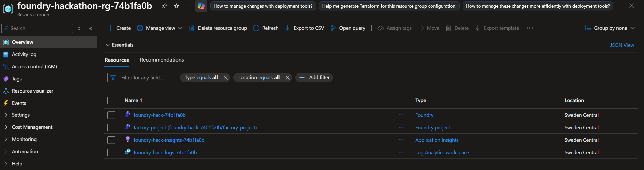Sort by Name column header
Image resolution: width=644 pixels, height=170 pixels.
coord(133,100)
